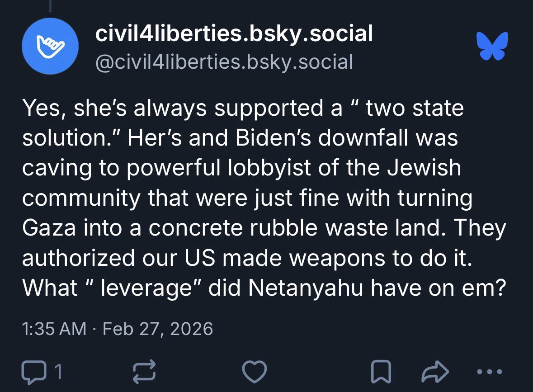
Task: Click the Feb 27, 2026 date
Action: (158, 328)
